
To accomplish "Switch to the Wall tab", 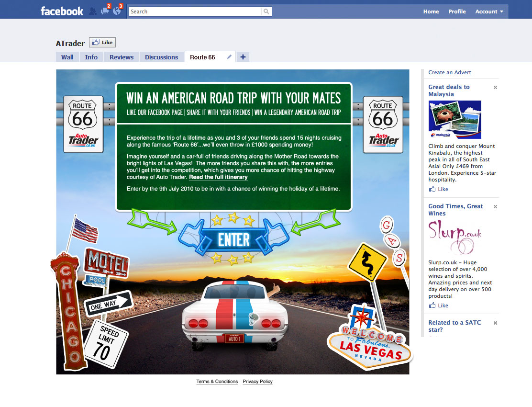I will 67,57.
